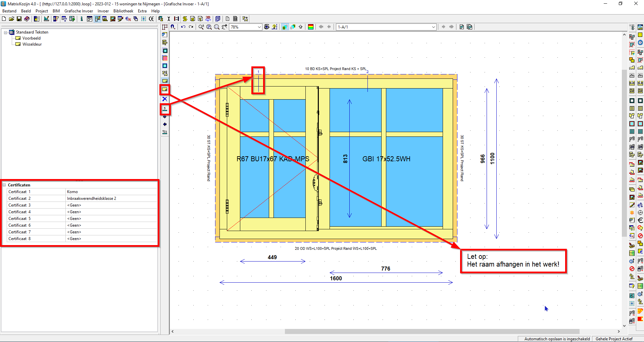Open the 1-A/1 element dropdown
Viewport: 644px width, 342px height.
pos(433,27)
